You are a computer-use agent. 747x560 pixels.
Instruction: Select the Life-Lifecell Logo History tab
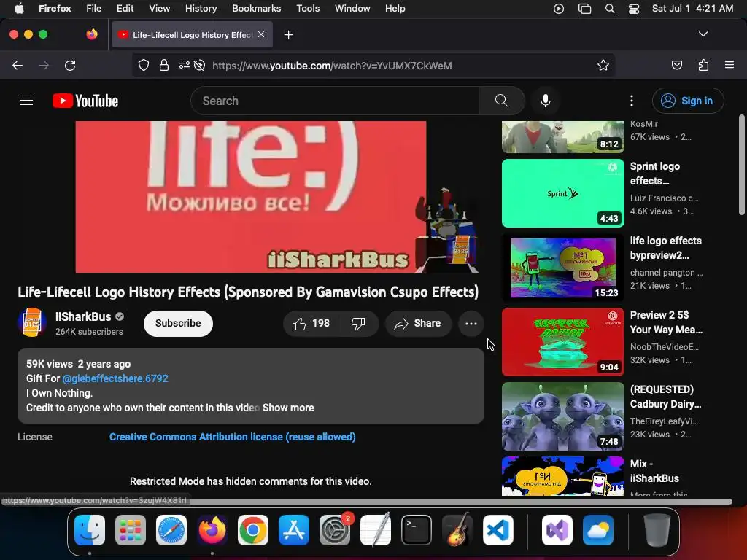[x=192, y=35]
